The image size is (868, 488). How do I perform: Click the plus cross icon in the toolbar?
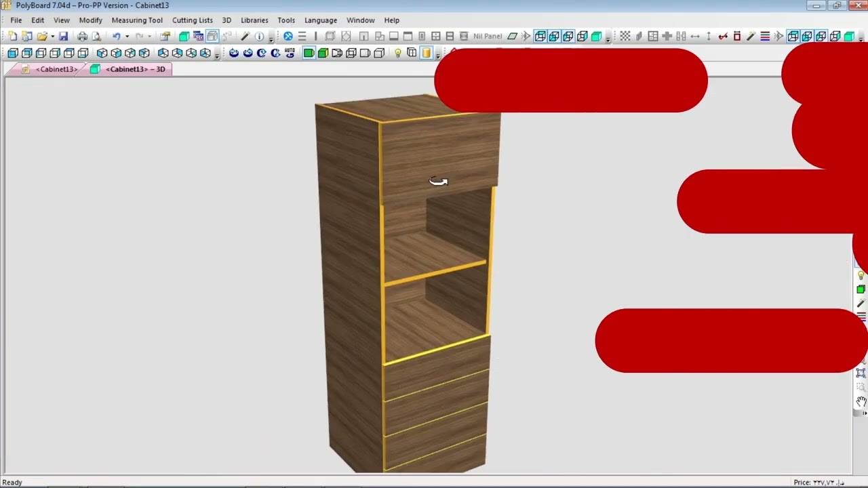[667, 36]
